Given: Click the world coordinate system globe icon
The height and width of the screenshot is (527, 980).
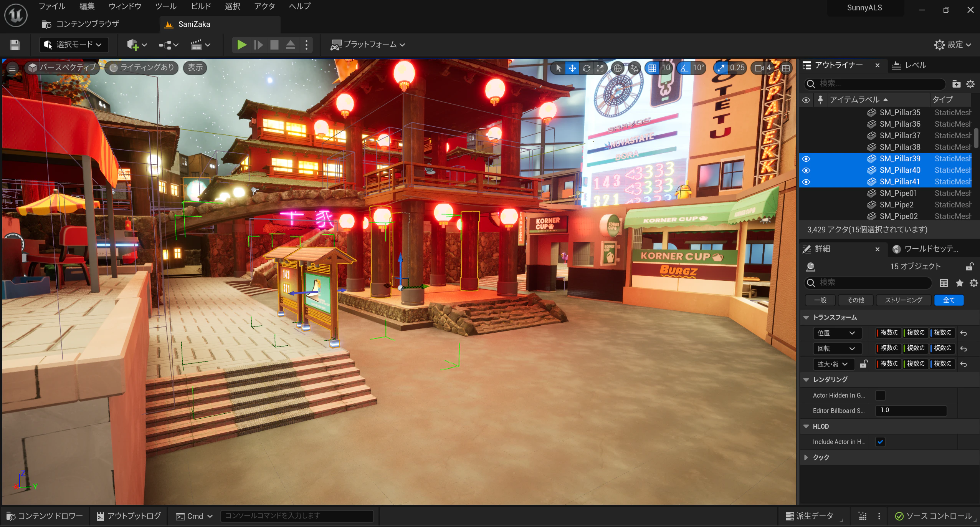Looking at the screenshot, I should (618, 68).
